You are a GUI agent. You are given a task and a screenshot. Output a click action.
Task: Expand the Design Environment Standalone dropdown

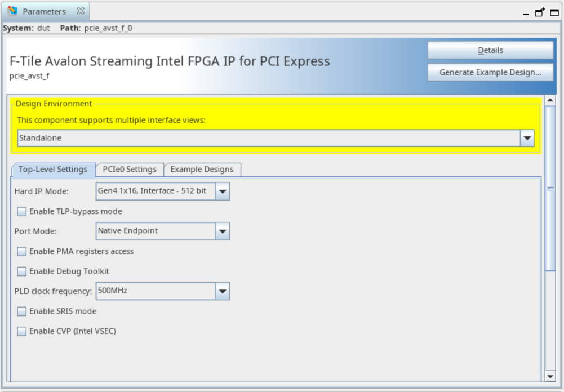527,138
